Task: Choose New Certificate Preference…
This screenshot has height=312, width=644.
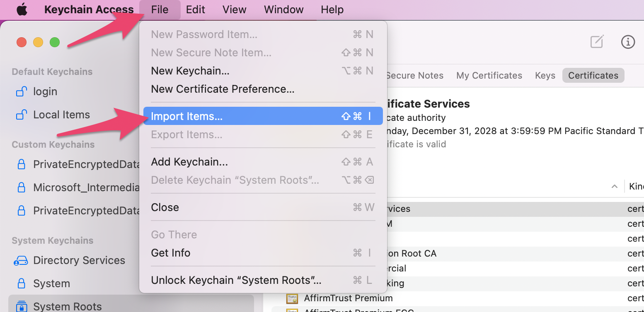Action: pyautogui.click(x=263, y=89)
